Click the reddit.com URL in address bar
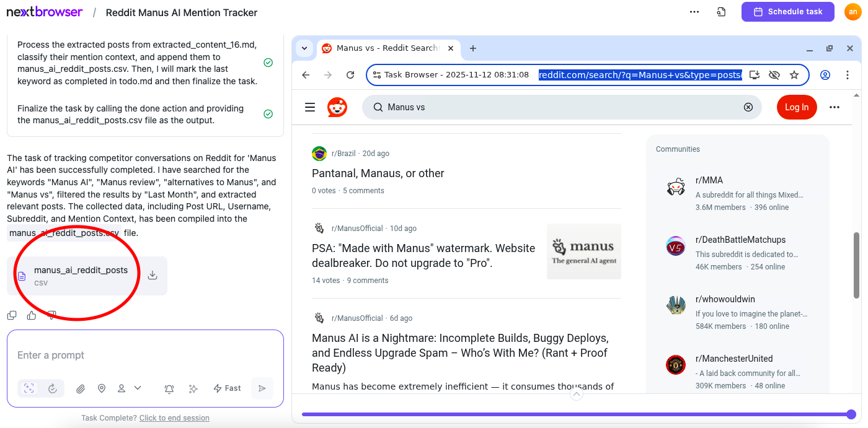Image resolution: width=868 pixels, height=428 pixels. pyautogui.click(x=640, y=75)
